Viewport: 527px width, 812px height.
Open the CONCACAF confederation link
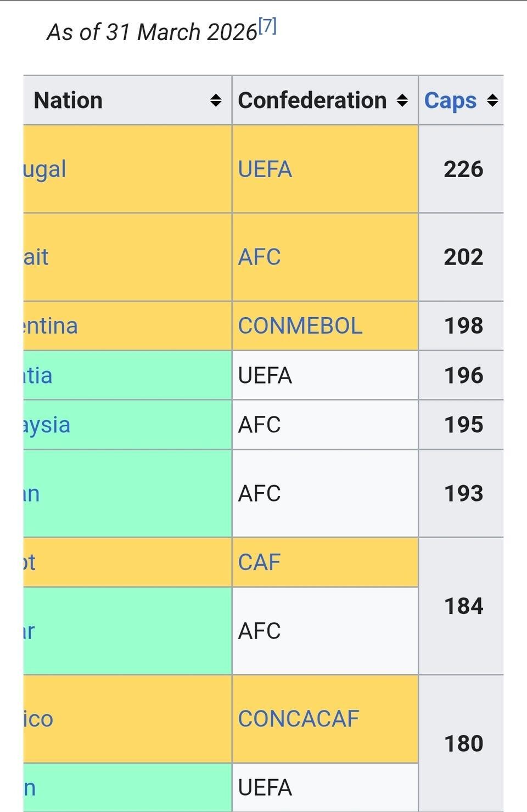pos(298,719)
